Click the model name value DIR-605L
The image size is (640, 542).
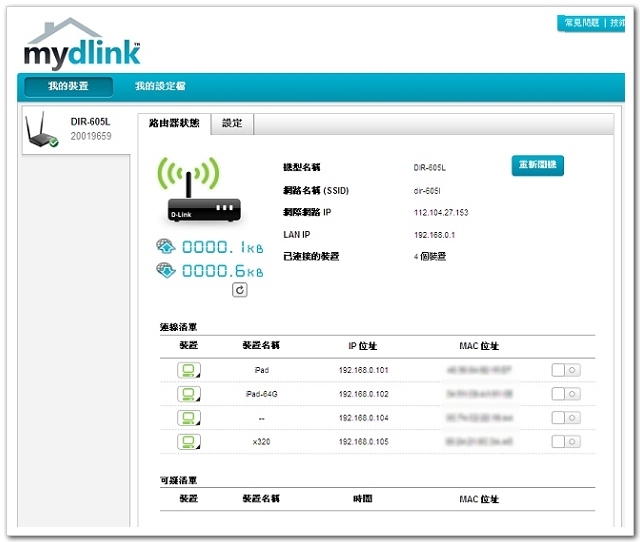click(x=430, y=168)
